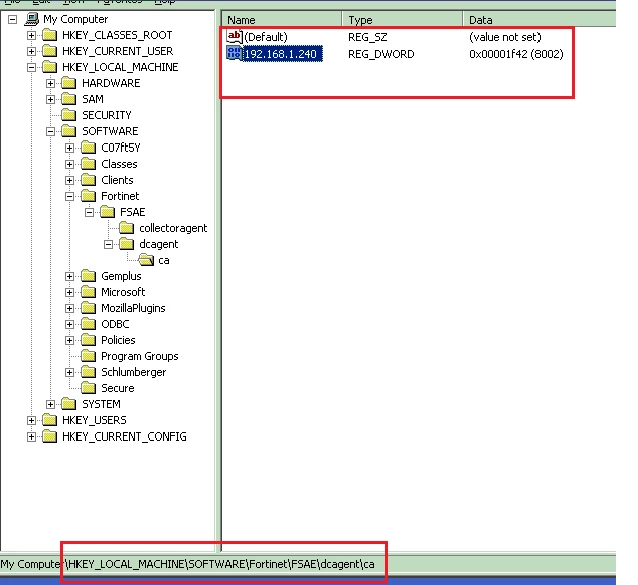Expand the SYSTEM node
The height and width of the screenshot is (585, 638).
coord(50,404)
